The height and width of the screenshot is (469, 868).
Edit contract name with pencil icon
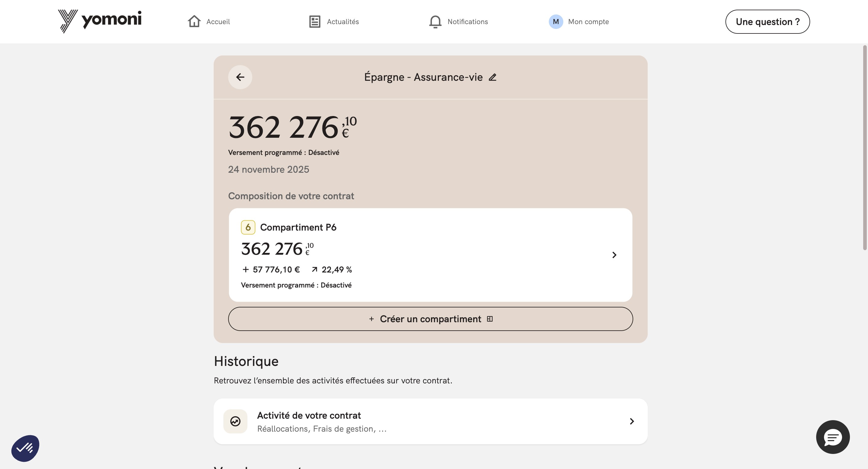[493, 77]
